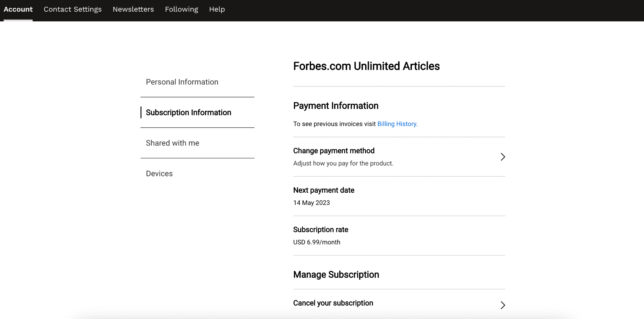Image resolution: width=644 pixels, height=319 pixels.
Task: Open the Account tab
Action: click(x=18, y=9)
